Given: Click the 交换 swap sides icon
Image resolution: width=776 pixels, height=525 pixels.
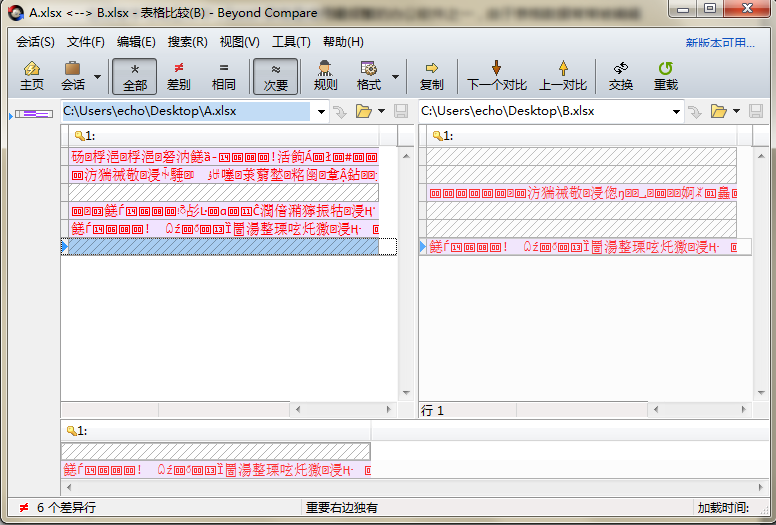Looking at the screenshot, I should pyautogui.click(x=621, y=76).
